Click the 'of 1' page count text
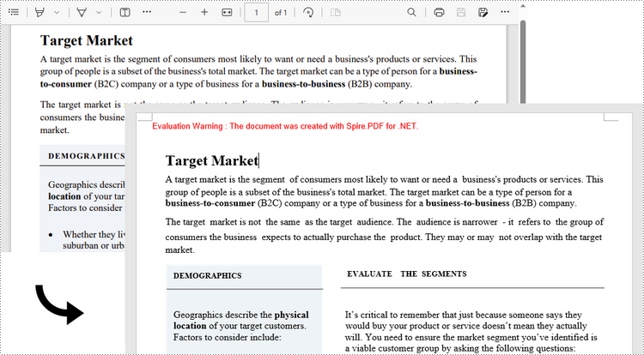 point(281,13)
